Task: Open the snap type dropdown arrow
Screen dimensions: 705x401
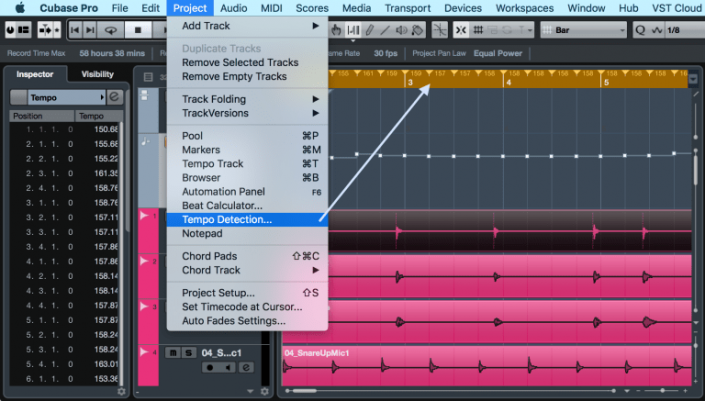Action: [530, 31]
